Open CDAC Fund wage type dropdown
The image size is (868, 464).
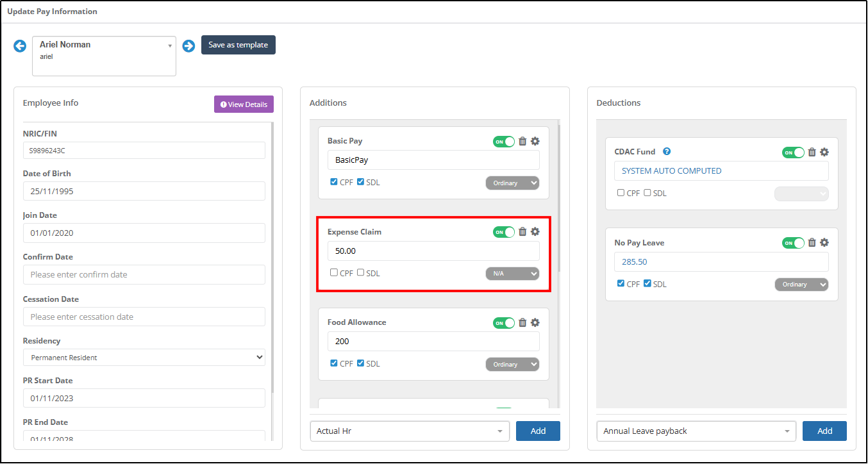click(x=801, y=194)
